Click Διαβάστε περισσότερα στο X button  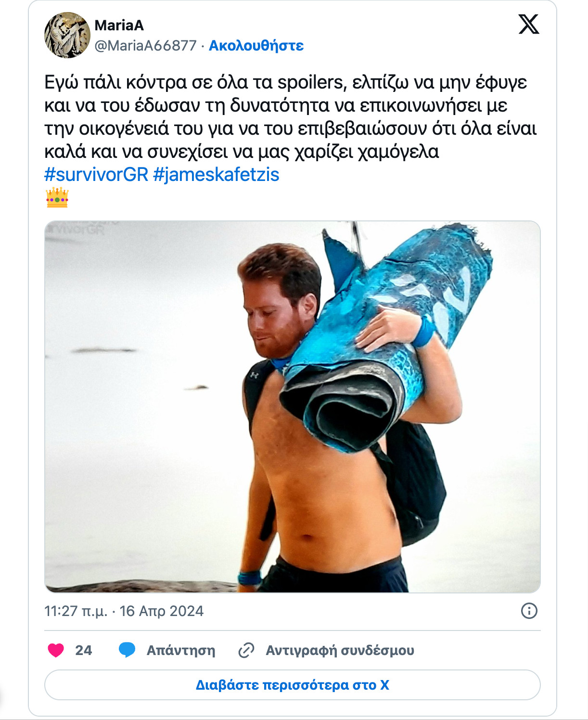pos(293,685)
